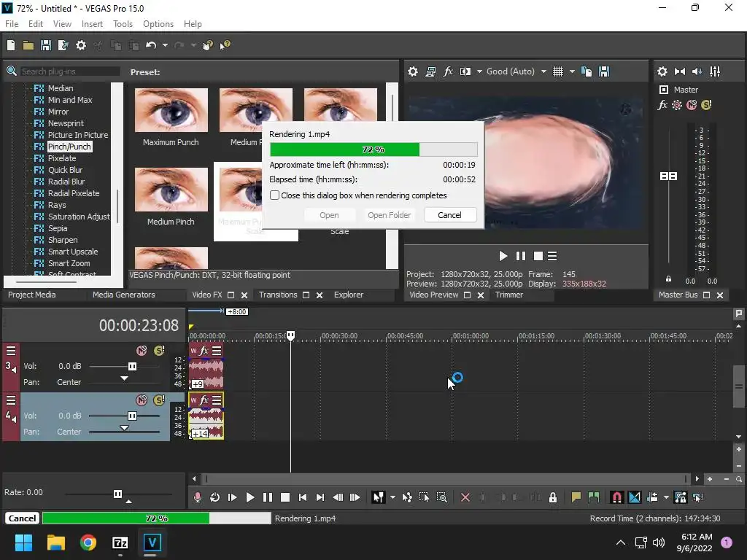This screenshot has height=560, width=747.
Task: Select the Zoom Edit tool magnifier
Action: pyautogui.click(x=441, y=497)
